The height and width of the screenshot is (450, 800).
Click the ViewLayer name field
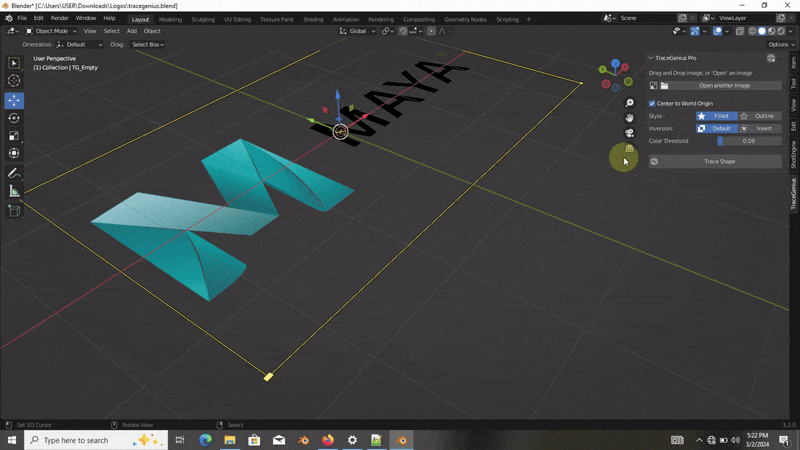(744, 18)
